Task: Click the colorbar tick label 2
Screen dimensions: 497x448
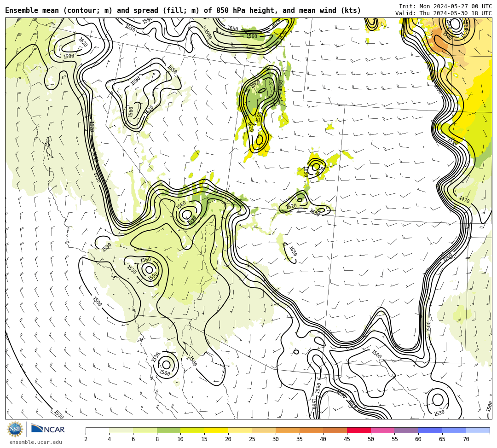Action: [x=86, y=439]
